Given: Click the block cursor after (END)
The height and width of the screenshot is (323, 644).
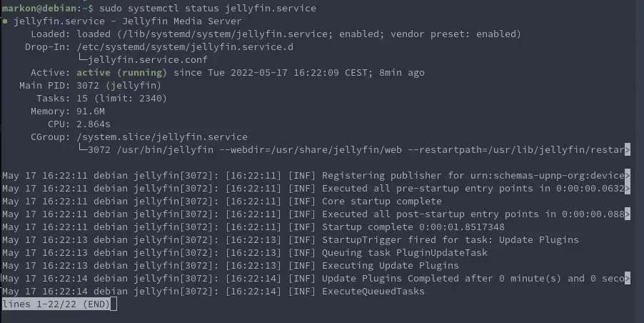Looking at the screenshot, I should point(114,304).
